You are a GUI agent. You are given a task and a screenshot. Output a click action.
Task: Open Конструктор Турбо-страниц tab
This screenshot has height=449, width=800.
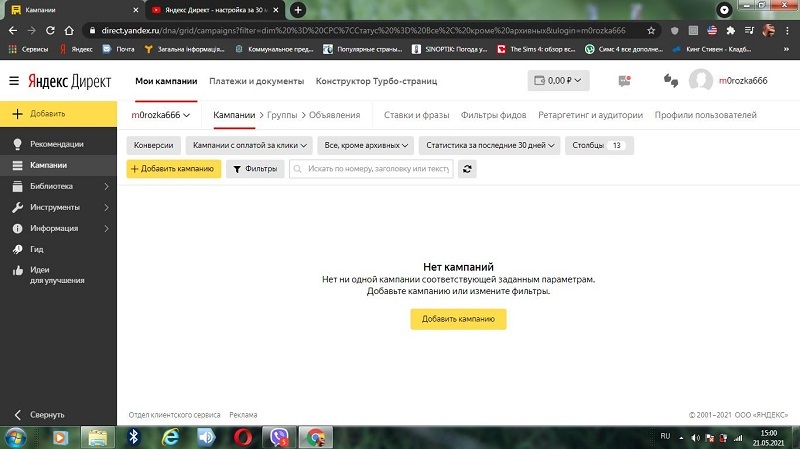(x=376, y=81)
